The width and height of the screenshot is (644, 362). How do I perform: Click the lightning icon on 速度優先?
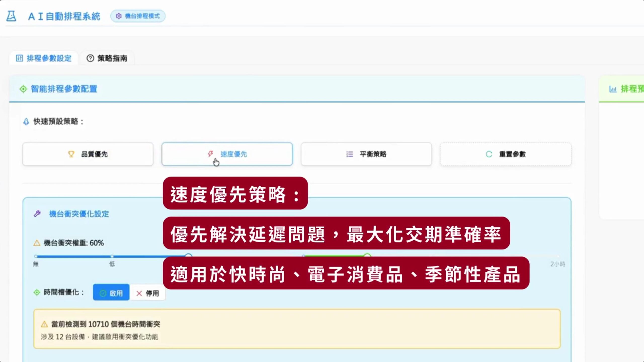(x=210, y=154)
